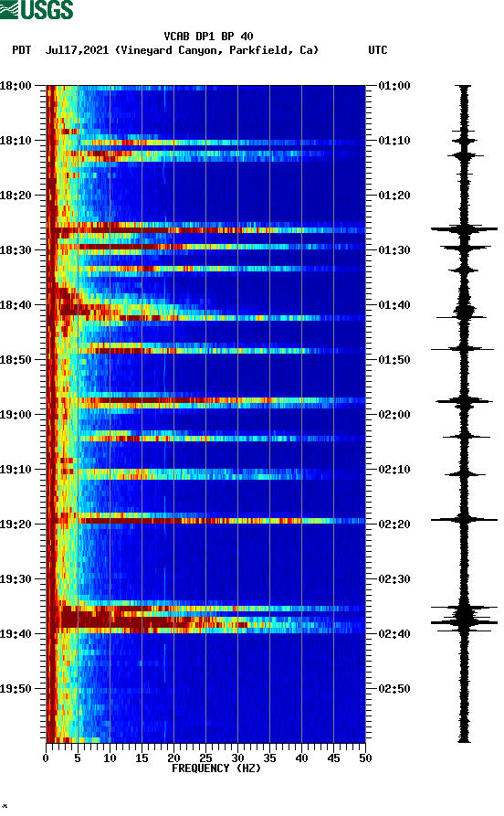Screen dimensions: 504x816
Task: Click the 19:20 PDT time label
Action: coord(16,525)
